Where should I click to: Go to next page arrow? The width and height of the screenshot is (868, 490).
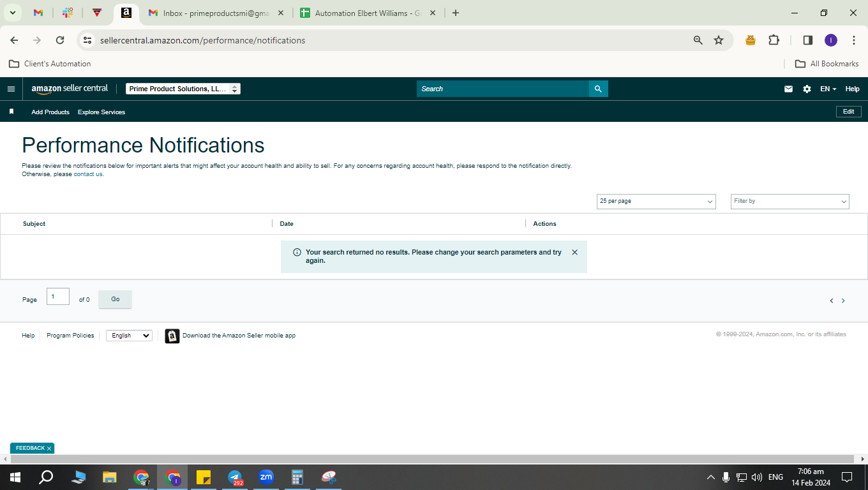[843, 301]
